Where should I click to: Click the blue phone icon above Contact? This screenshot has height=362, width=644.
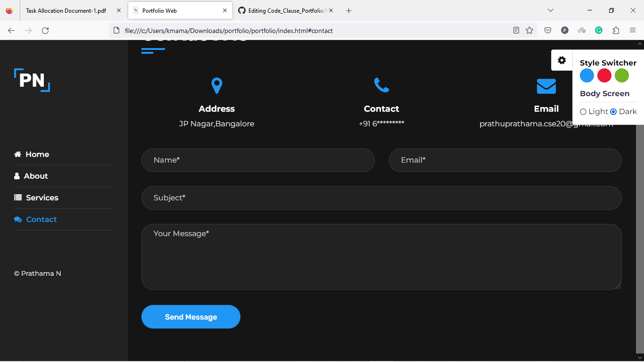(x=381, y=85)
